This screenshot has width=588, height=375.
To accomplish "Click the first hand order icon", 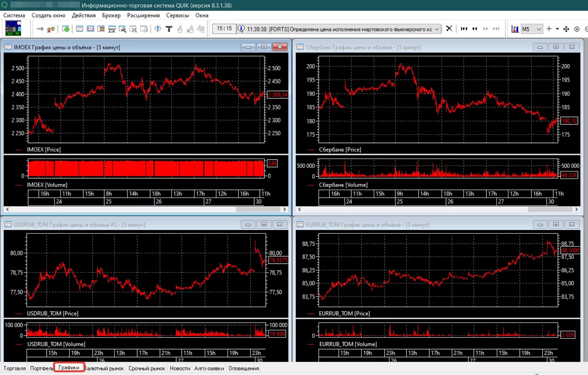I will 180,29.
